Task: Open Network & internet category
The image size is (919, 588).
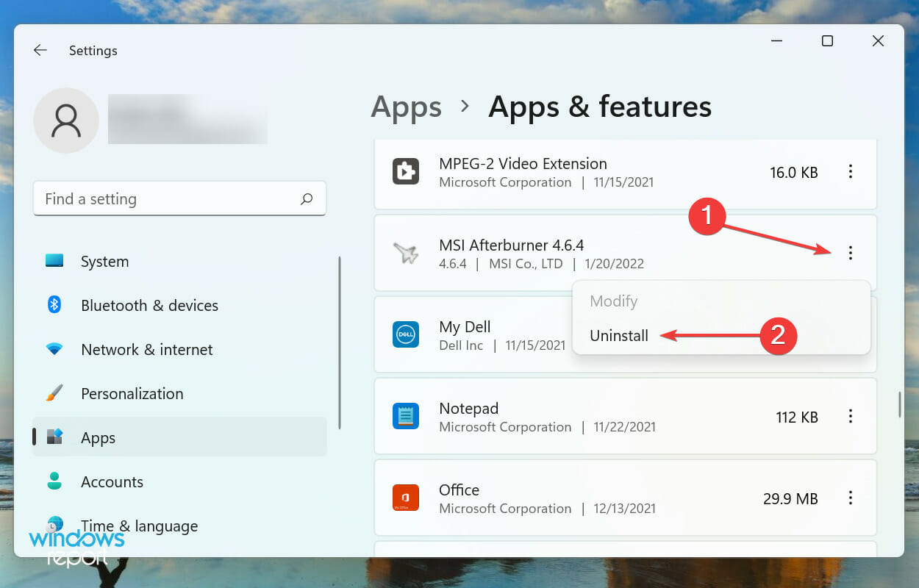Action: [x=179, y=350]
